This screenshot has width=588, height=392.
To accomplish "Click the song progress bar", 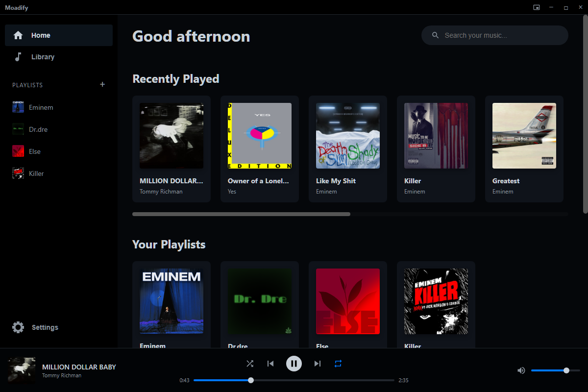I will (x=294, y=380).
